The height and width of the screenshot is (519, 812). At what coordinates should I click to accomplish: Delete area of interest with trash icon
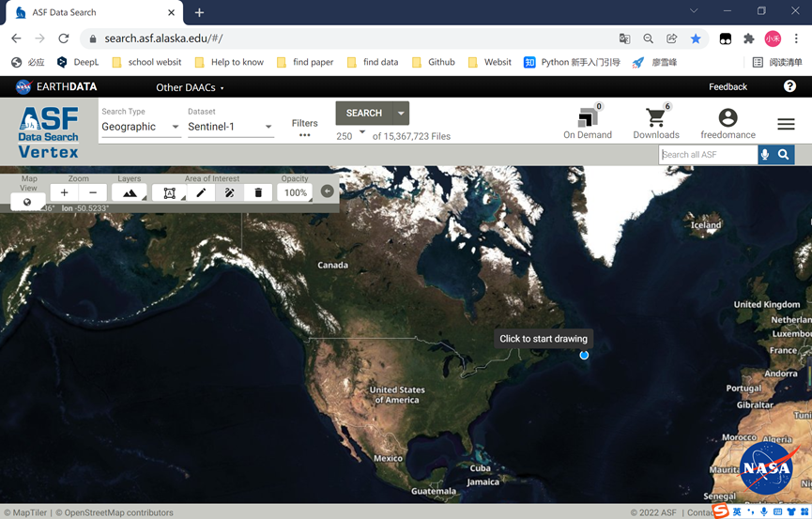point(258,192)
